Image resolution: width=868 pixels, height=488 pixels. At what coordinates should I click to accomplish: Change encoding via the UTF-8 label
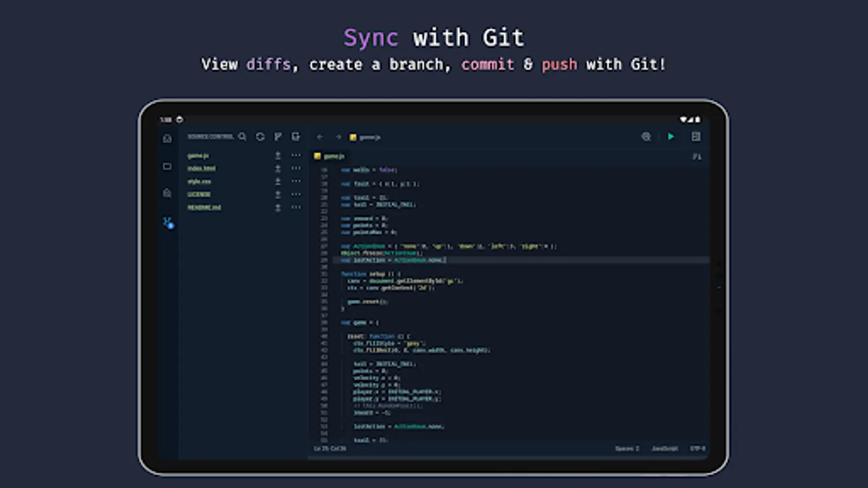697,448
